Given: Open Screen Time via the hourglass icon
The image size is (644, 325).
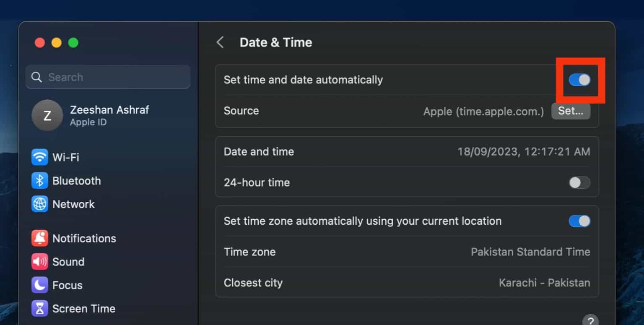Looking at the screenshot, I should pos(40,309).
